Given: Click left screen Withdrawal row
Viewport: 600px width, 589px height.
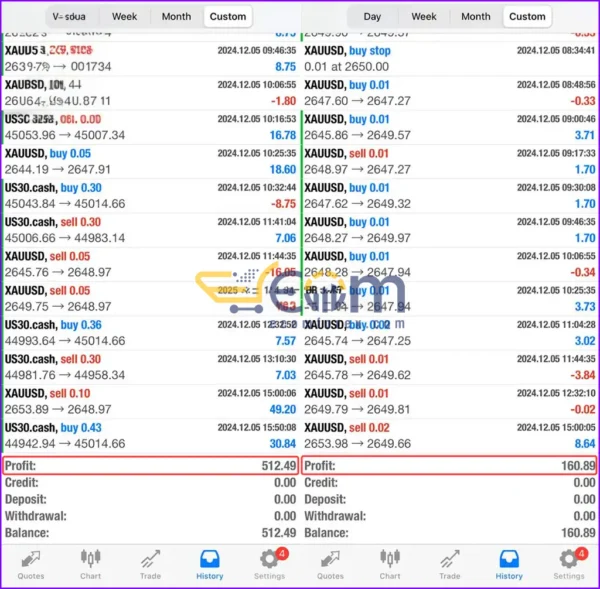Looking at the screenshot, I should point(150,516).
